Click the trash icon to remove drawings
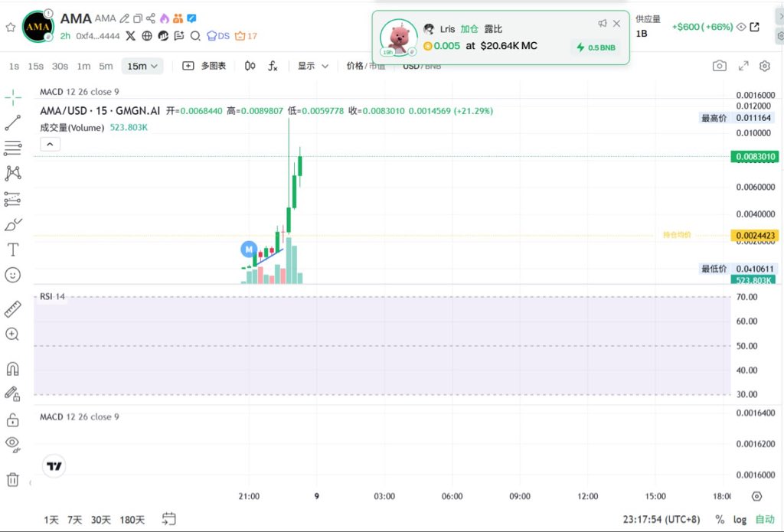Image resolution: width=784 pixels, height=532 pixels. coord(13,480)
